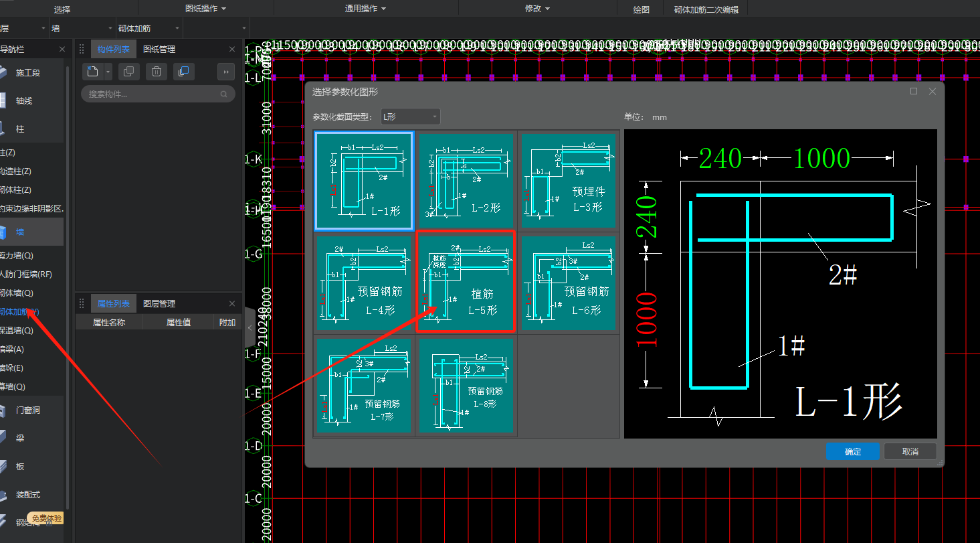
Task: Confirm with the 确定 button
Action: (x=853, y=451)
